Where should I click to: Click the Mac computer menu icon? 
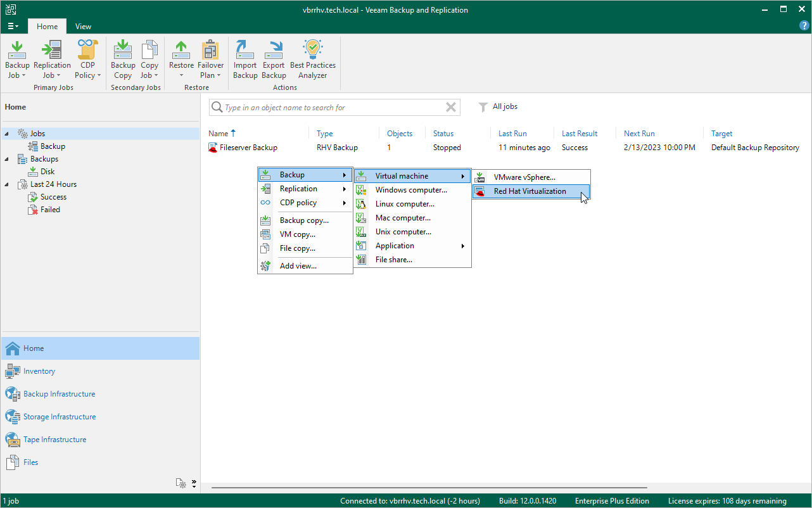point(362,218)
